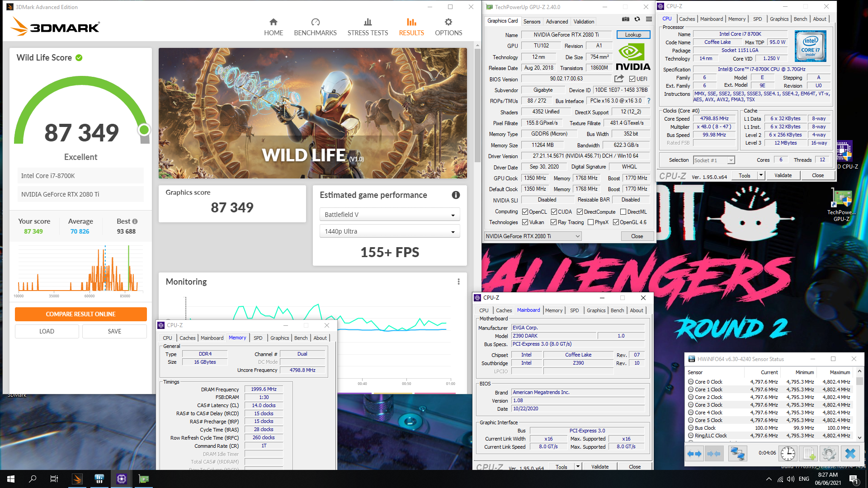Open HWiNFO network computers icon
The height and width of the screenshot is (488, 868).
(x=737, y=453)
